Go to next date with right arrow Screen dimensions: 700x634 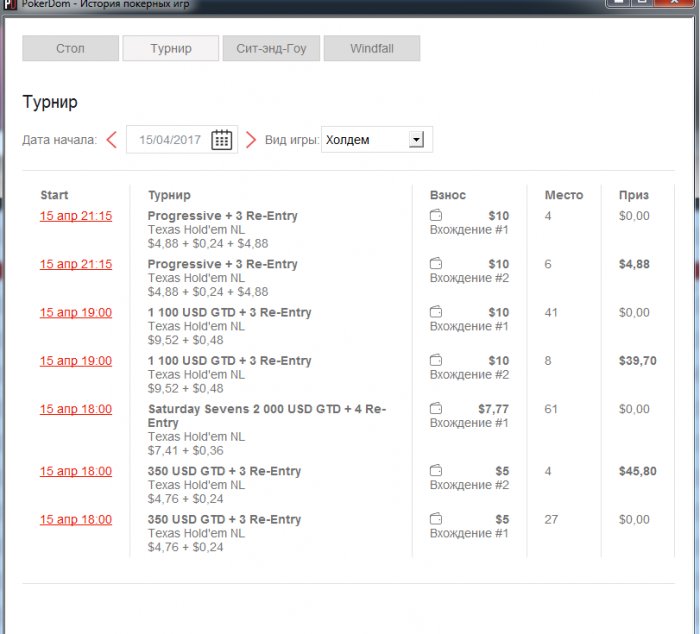pos(251,140)
